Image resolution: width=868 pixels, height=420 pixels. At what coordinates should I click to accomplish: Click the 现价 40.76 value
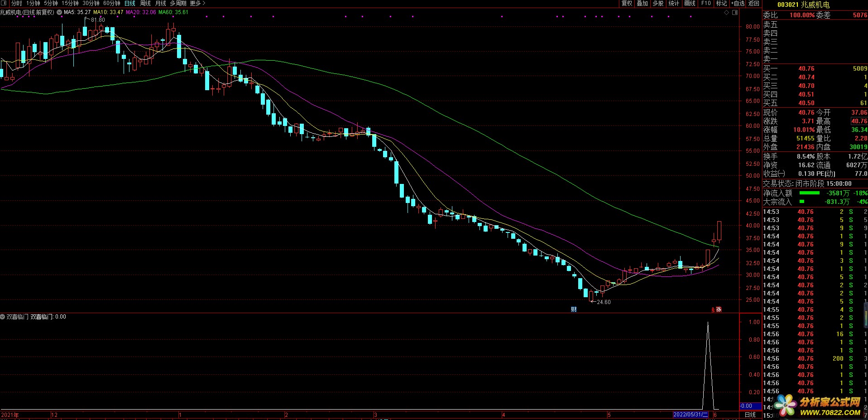click(806, 112)
